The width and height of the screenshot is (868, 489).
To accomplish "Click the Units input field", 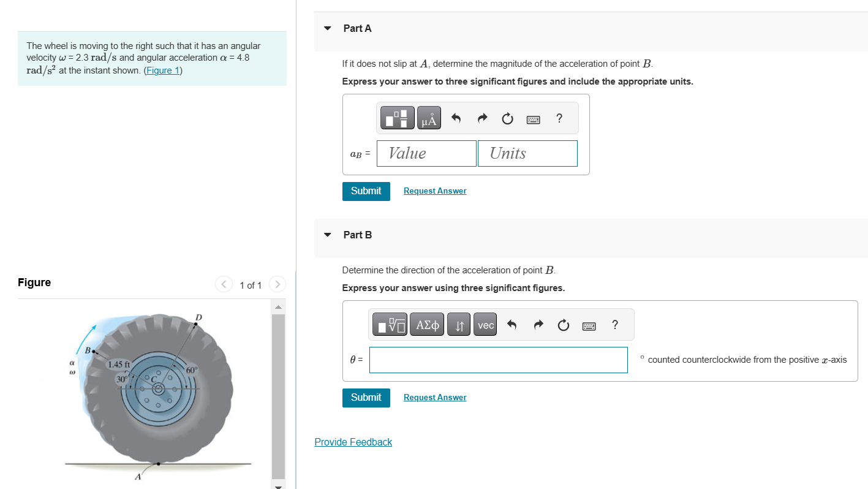I will pyautogui.click(x=527, y=153).
